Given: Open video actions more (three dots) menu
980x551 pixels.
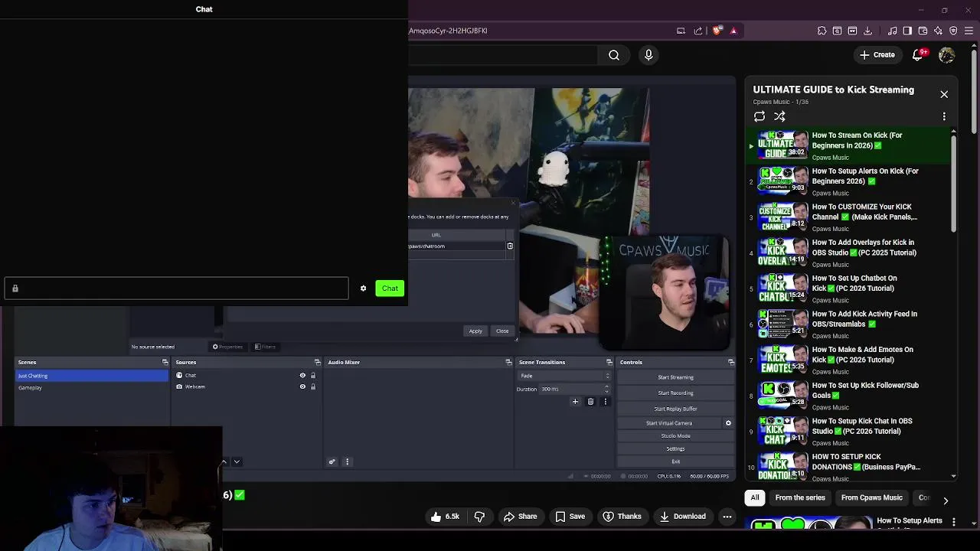Looking at the screenshot, I should [x=727, y=517].
